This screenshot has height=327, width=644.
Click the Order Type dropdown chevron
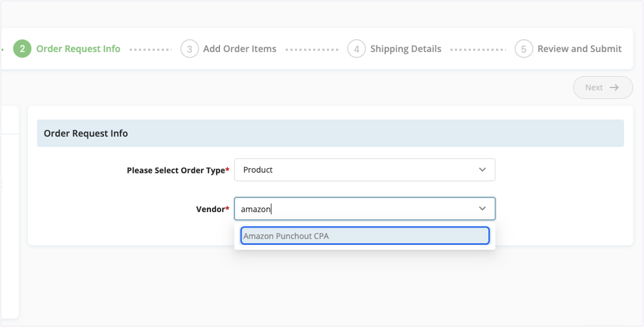482,170
